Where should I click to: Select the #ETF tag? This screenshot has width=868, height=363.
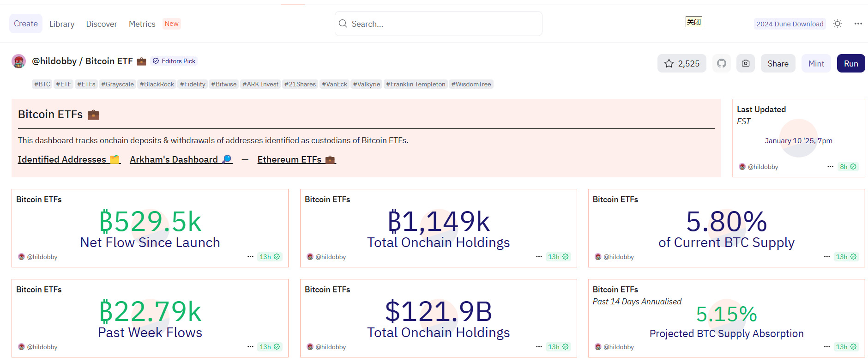[x=63, y=84]
